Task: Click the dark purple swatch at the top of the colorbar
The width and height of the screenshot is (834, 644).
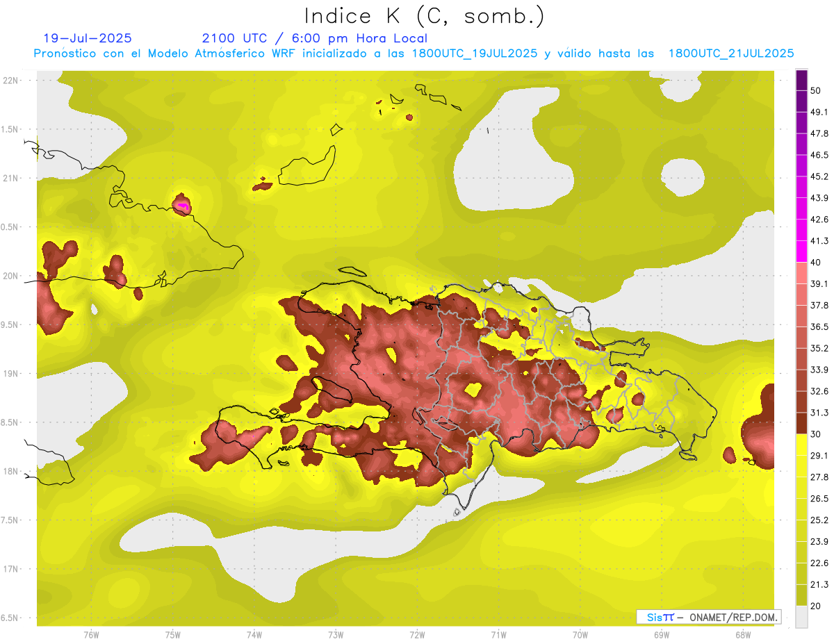Action: 801,80
